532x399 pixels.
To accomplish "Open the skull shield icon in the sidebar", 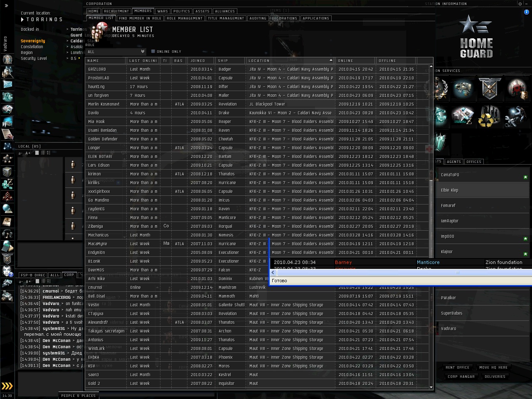I will tap(7, 259).
